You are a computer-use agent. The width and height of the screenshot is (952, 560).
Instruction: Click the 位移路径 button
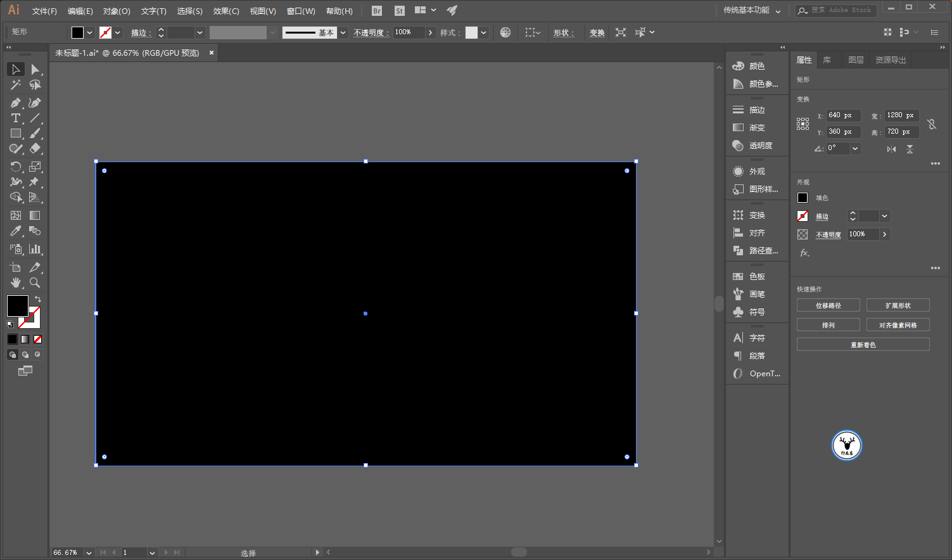tap(828, 305)
